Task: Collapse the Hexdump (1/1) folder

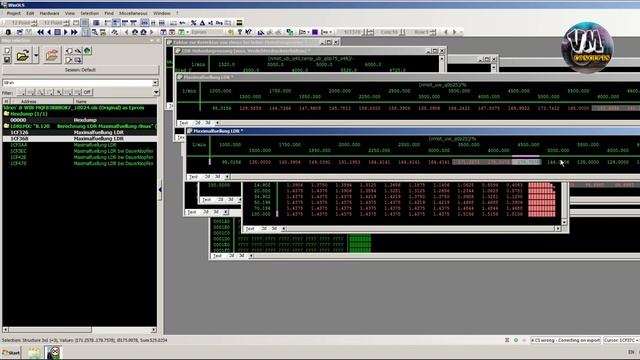Action: tap(6, 114)
